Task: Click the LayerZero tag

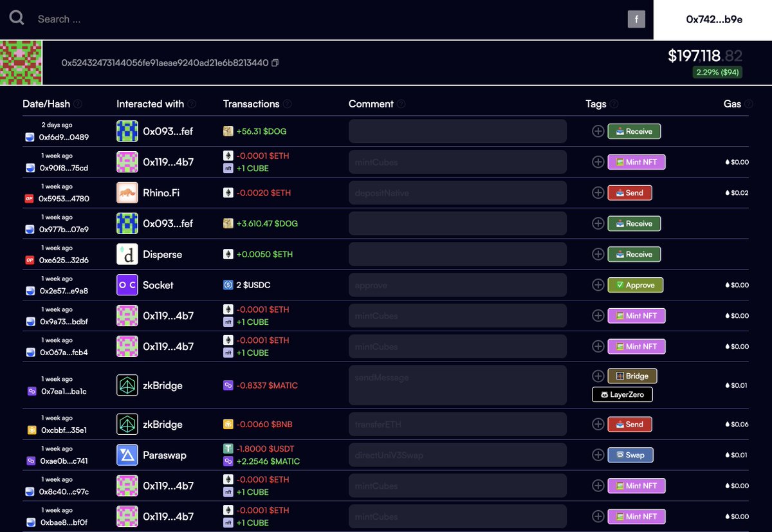Action: click(623, 394)
